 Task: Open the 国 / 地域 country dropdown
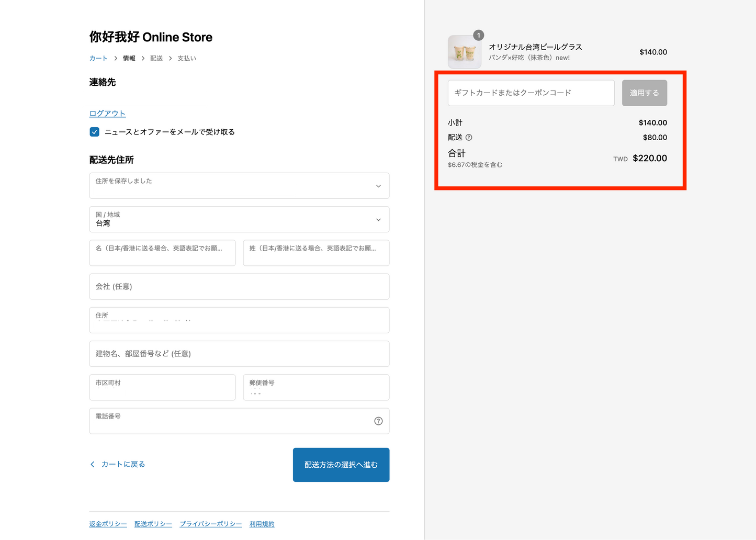[x=239, y=219]
